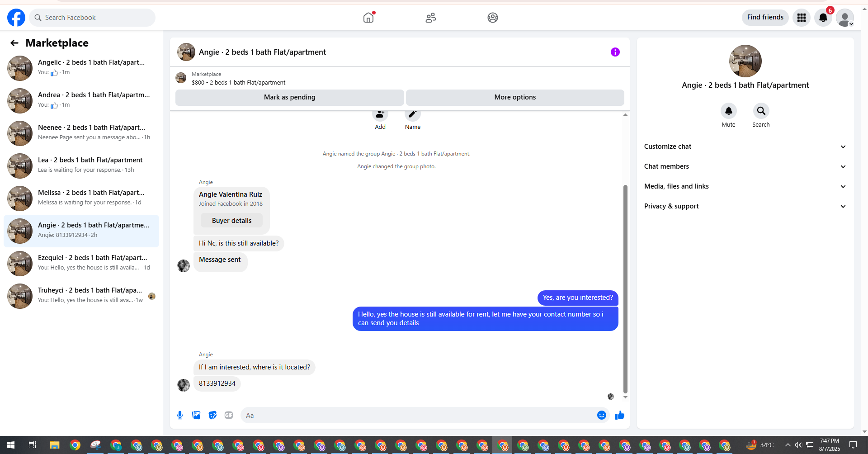Open Neenee's apartment conversation
Viewport: 868px width, 454px height.
pyautogui.click(x=81, y=133)
